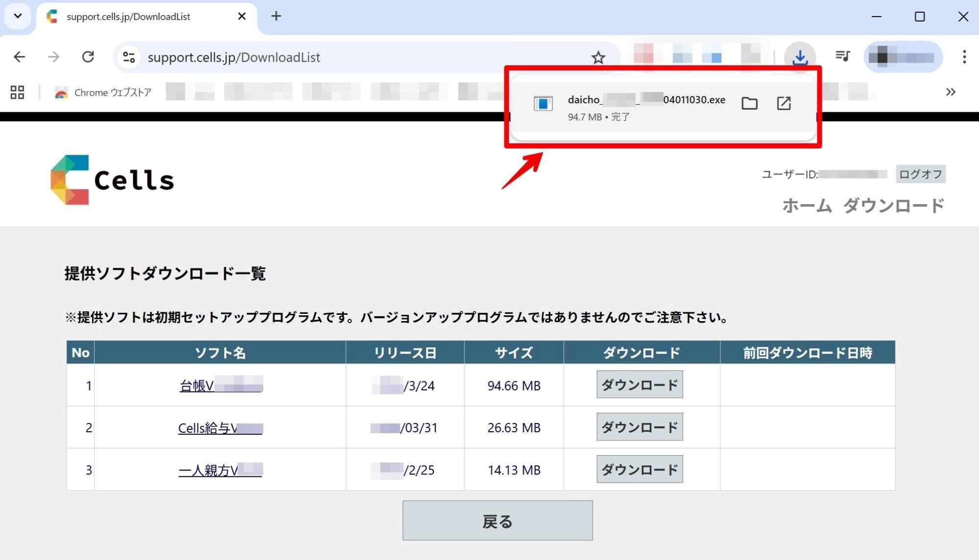Reload the support.cells.jp page
Viewport: 979px width, 560px height.
(88, 57)
